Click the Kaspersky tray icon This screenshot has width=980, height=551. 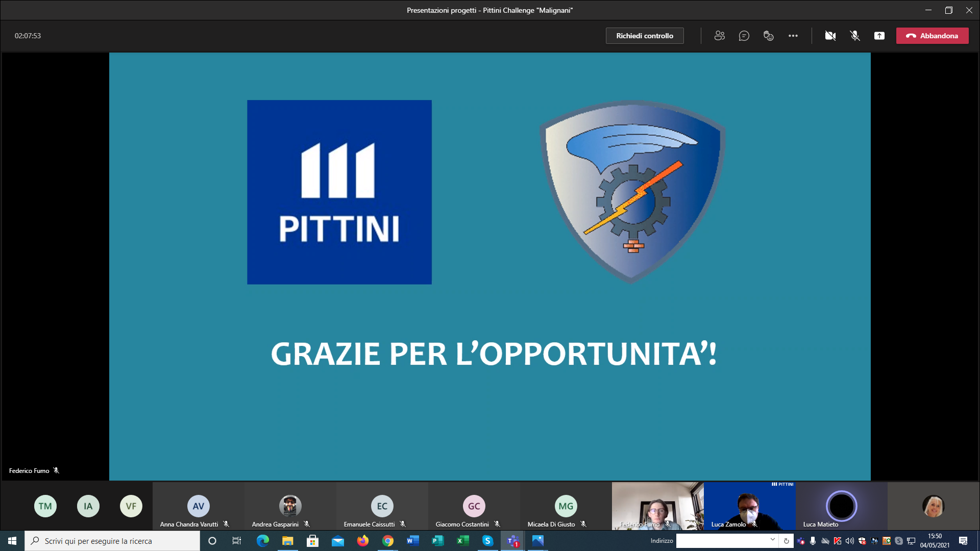(838, 541)
